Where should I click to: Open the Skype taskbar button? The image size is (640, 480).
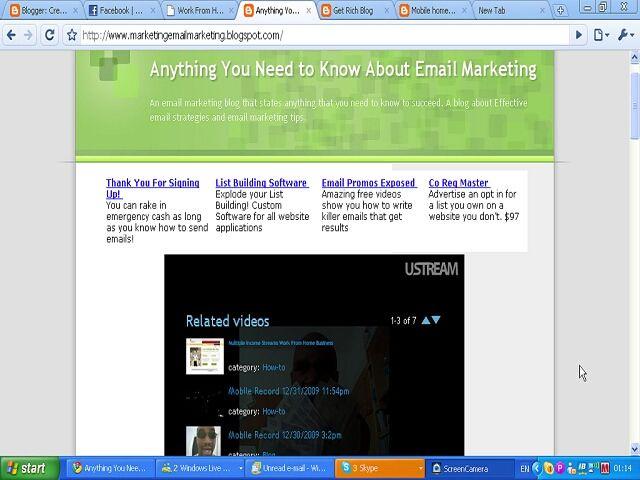coord(381,468)
